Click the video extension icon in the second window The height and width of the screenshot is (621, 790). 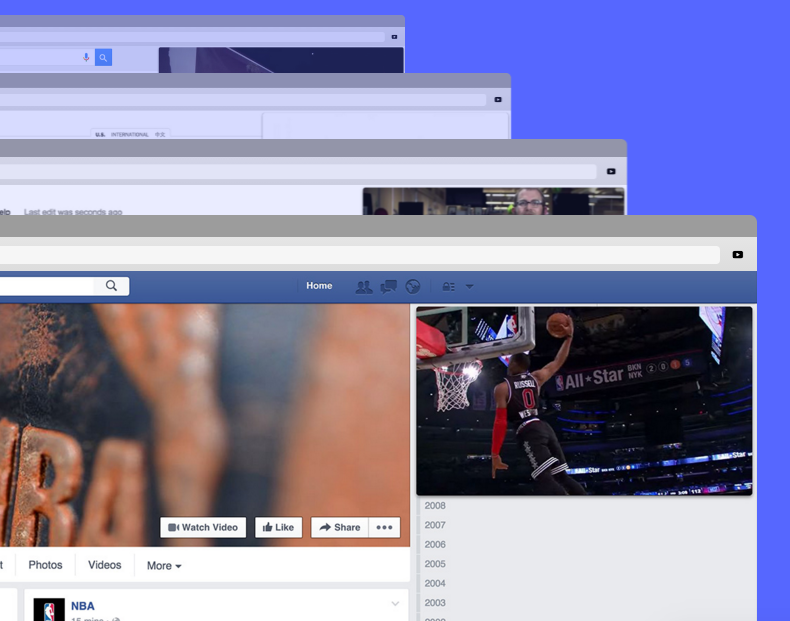click(x=498, y=100)
